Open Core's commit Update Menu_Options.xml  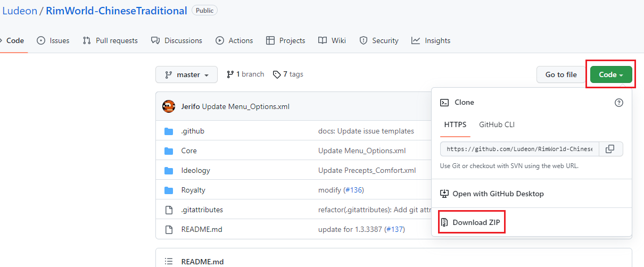362,151
